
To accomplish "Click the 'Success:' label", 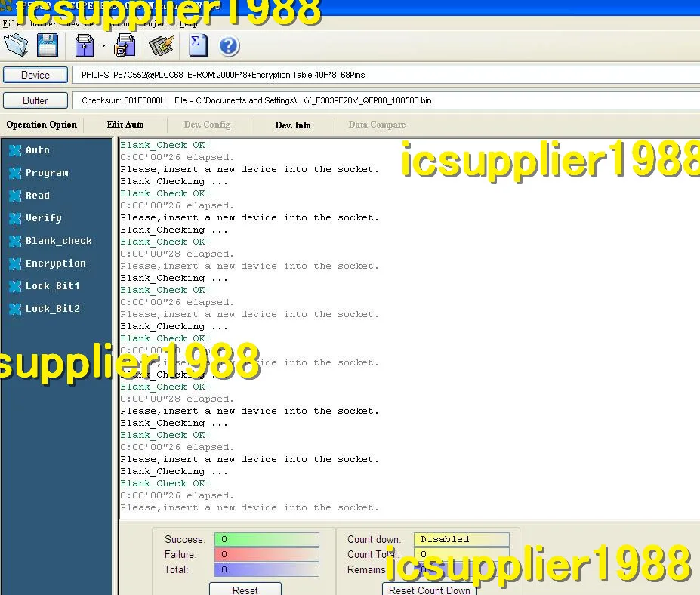I will tap(185, 539).
